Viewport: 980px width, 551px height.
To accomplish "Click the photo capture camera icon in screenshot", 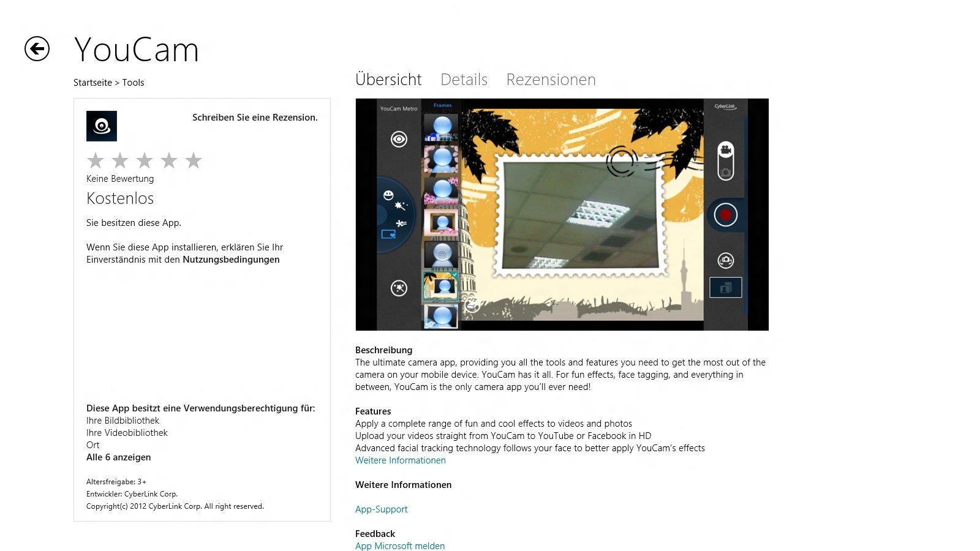I will click(x=726, y=261).
